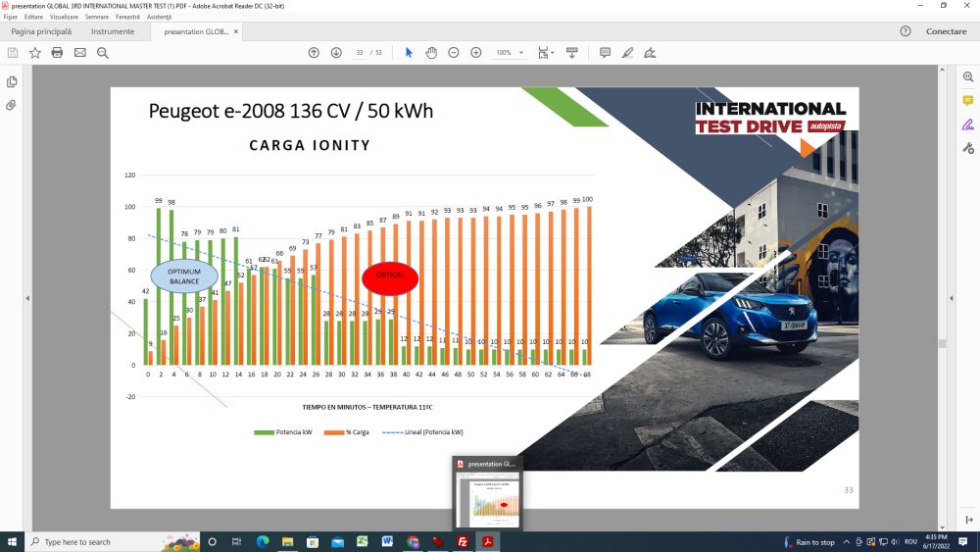The width and height of the screenshot is (980, 552).
Task: Click the right-pane search document icon
Action: point(968,76)
